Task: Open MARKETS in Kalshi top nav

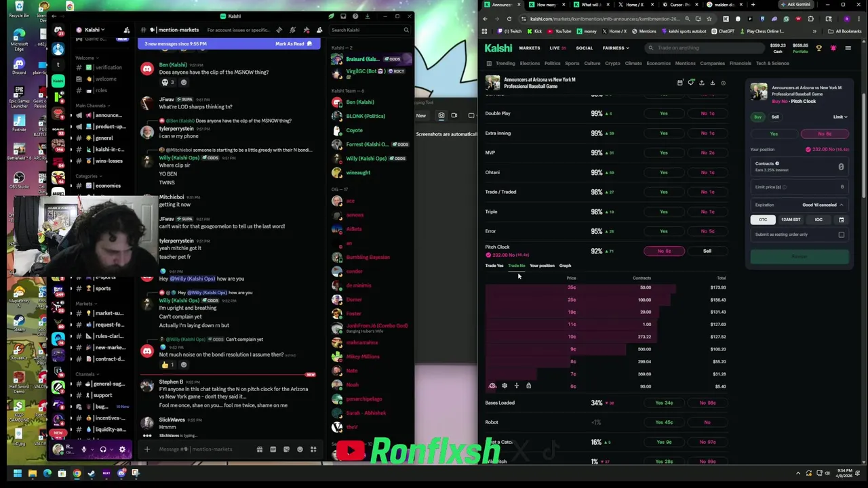Action: tap(530, 48)
